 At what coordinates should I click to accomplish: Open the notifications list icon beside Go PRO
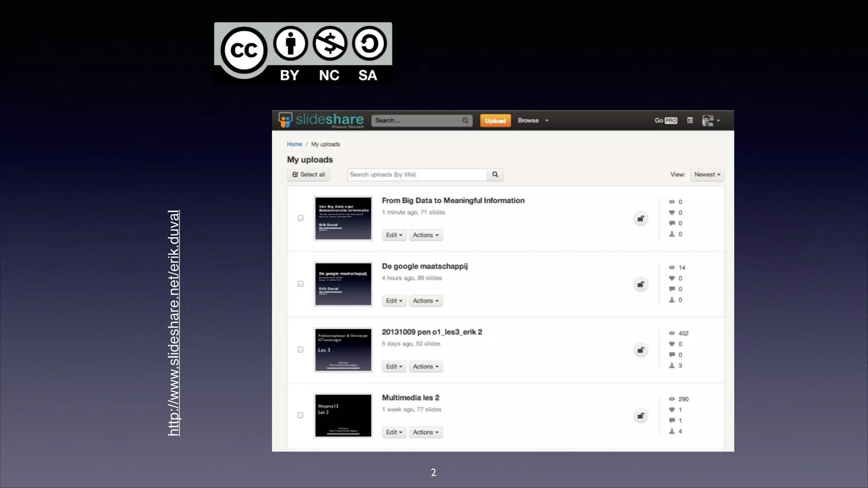click(x=690, y=120)
